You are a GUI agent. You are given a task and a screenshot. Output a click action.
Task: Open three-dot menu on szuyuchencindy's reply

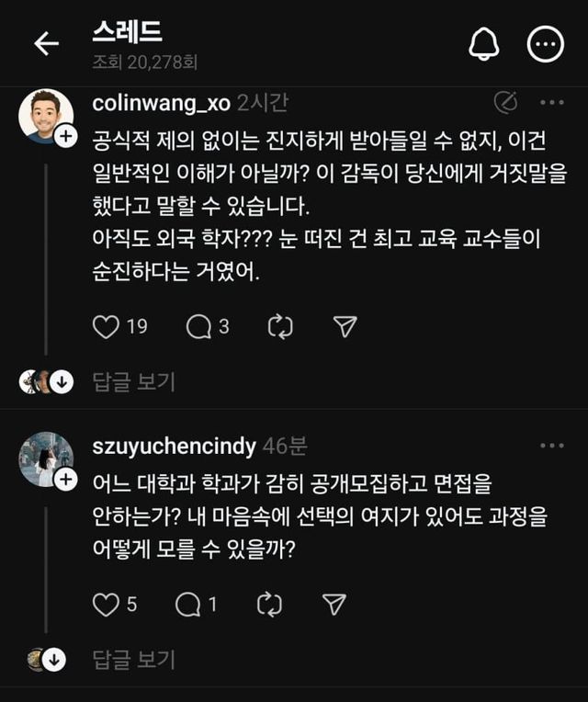(x=552, y=447)
